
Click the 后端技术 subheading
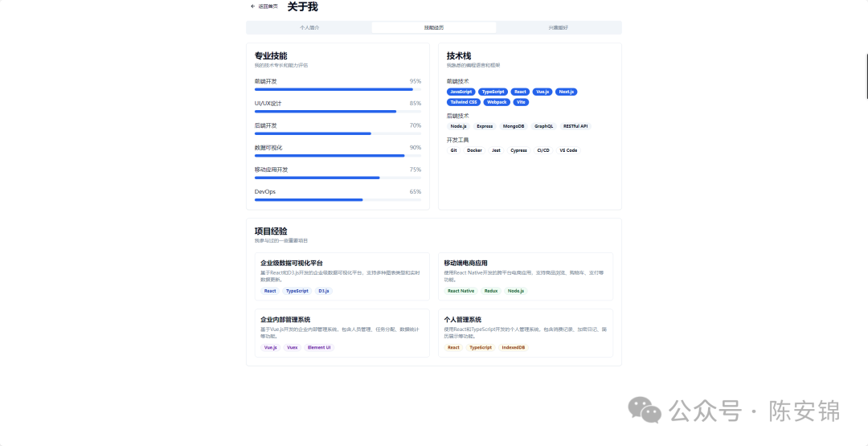458,117
